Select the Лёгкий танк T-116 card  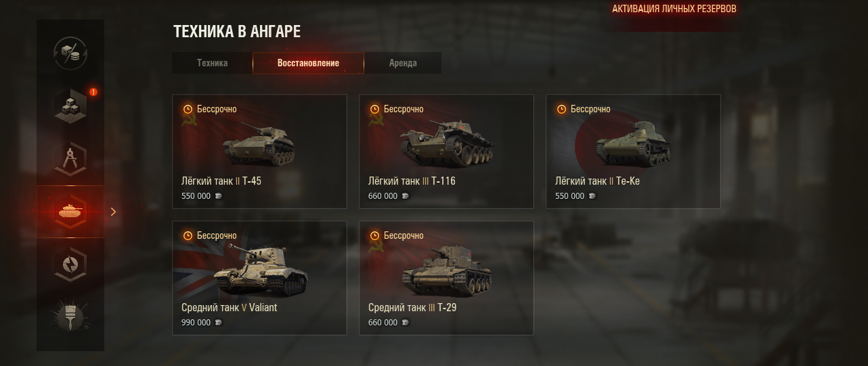point(446,152)
